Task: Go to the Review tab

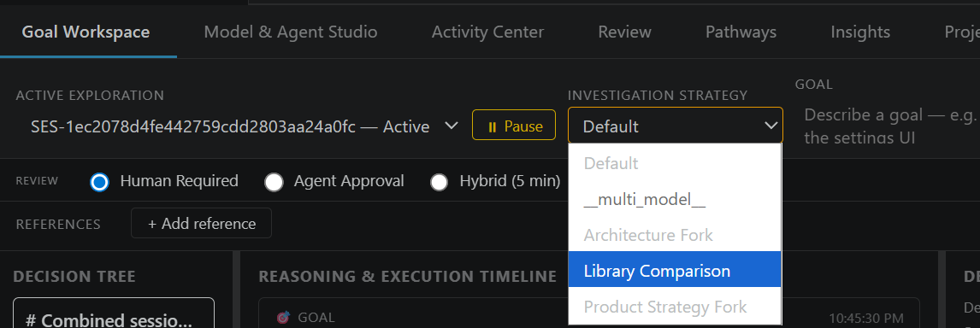Action: pyautogui.click(x=624, y=32)
